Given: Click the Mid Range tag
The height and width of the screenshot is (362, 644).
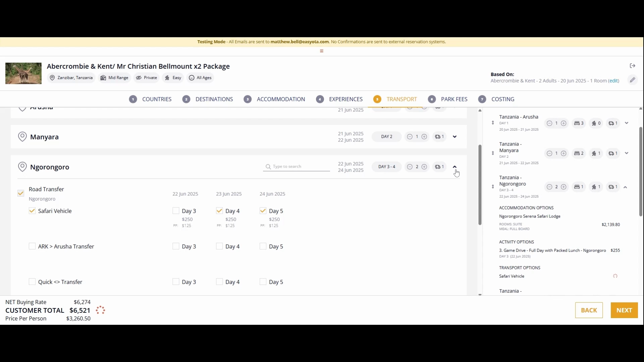Looking at the screenshot, I should tap(114, 78).
